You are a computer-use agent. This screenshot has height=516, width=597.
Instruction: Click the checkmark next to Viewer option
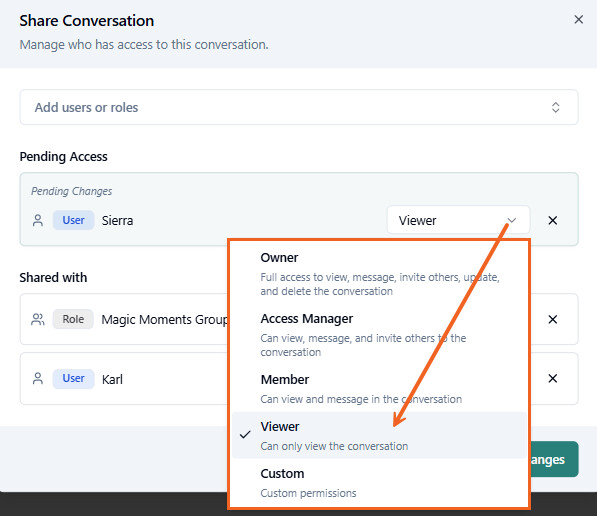pyautogui.click(x=245, y=435)
